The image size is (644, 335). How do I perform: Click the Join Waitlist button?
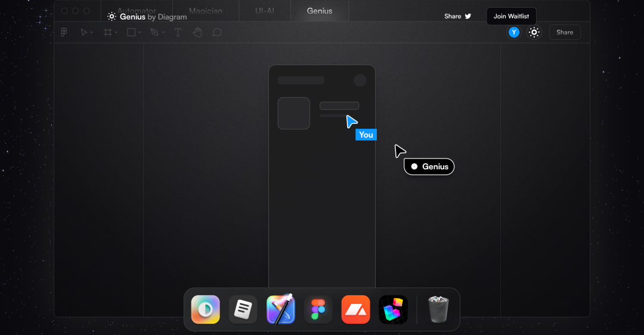[512, 17]
